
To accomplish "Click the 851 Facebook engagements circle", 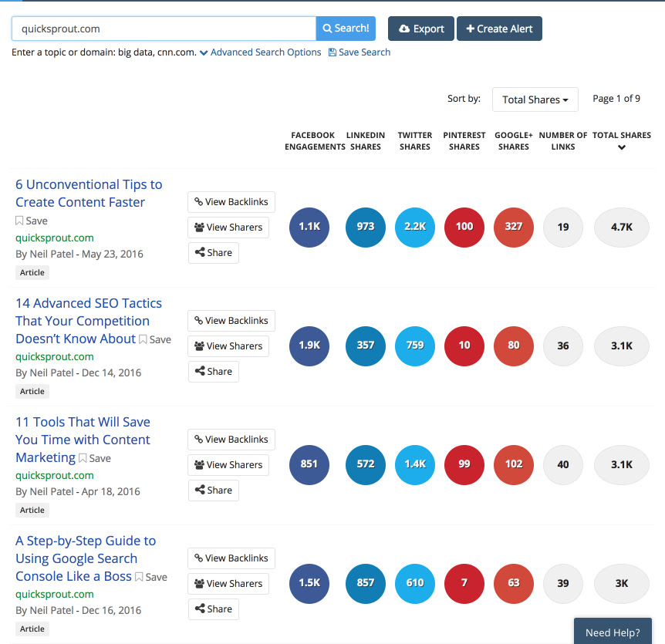I will 309,464.
